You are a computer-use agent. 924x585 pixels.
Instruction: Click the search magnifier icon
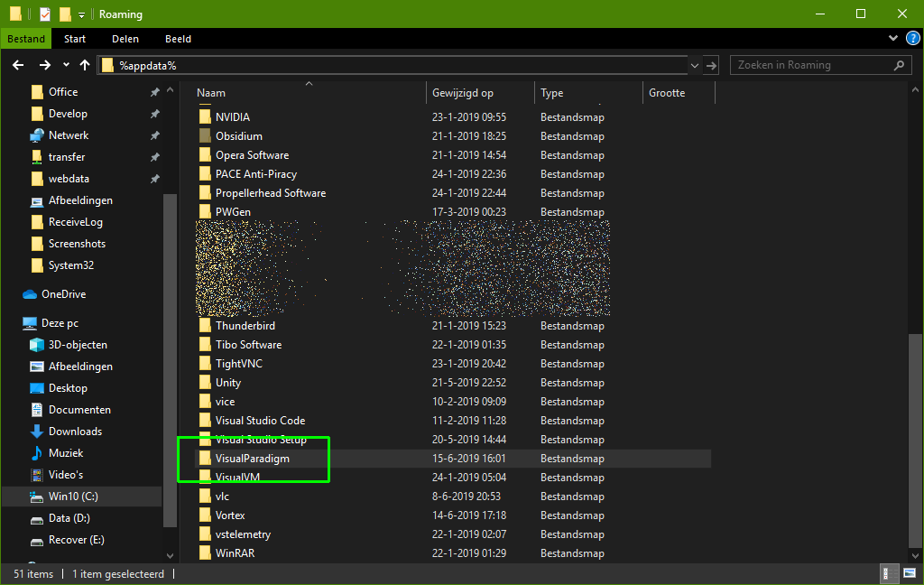click(900, 66)
